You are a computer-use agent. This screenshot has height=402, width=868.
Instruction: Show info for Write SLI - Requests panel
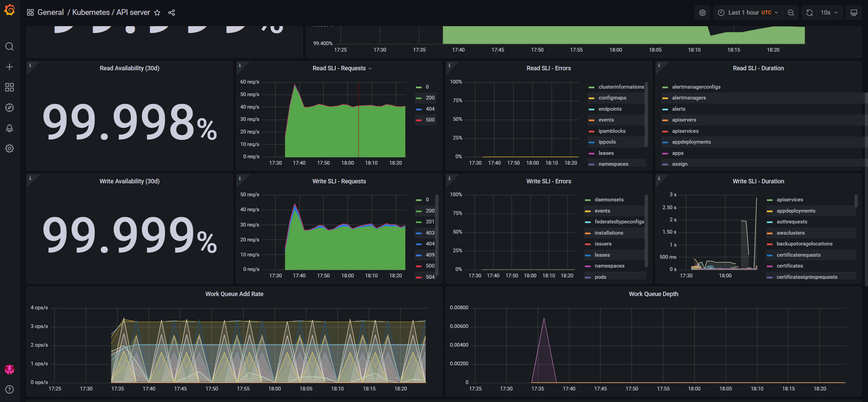[240, 178]
